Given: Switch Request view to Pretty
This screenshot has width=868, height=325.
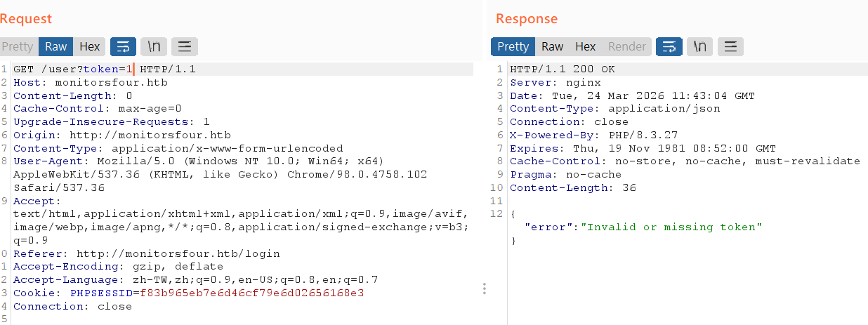Looking at the screenshot, I should [x=18, y=47].
